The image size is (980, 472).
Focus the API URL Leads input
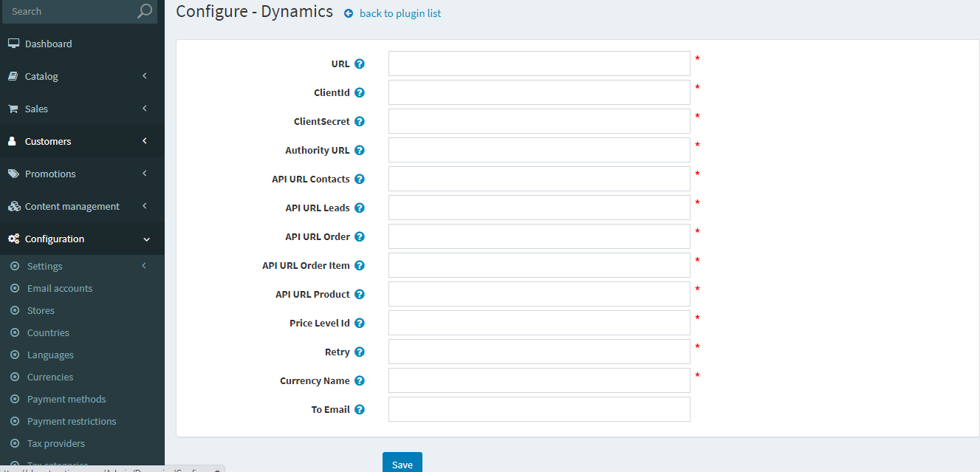pos(539,208)
